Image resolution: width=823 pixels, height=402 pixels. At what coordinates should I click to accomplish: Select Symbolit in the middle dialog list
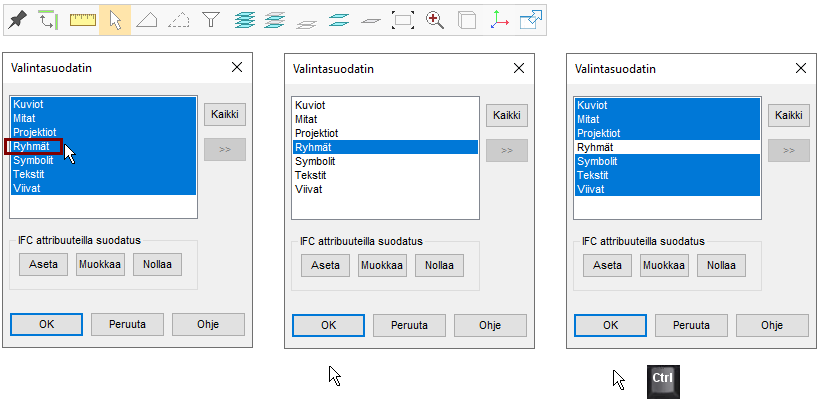[x=313, y=161]
